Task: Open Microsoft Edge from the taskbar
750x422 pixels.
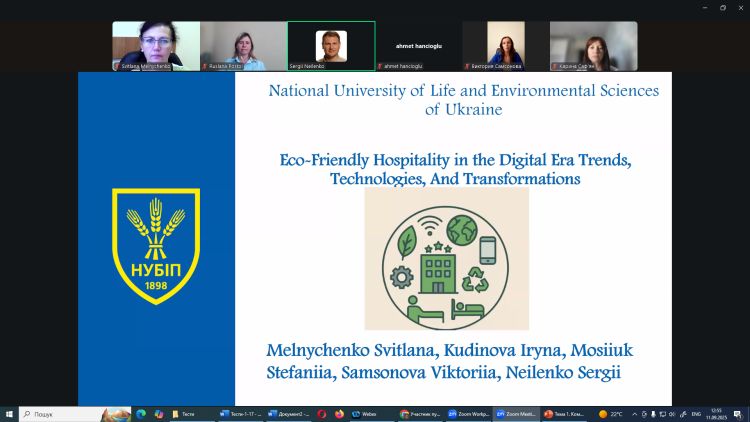Action: coord(141,414)
